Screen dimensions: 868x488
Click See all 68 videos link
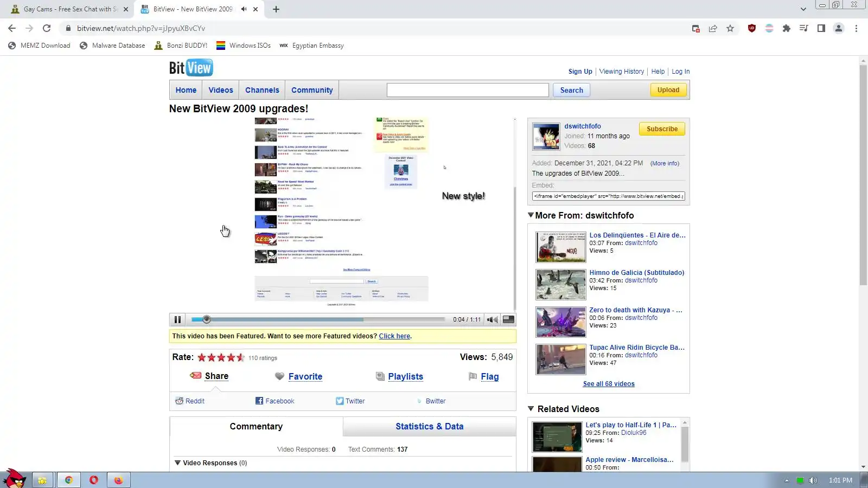click(609, 384)
